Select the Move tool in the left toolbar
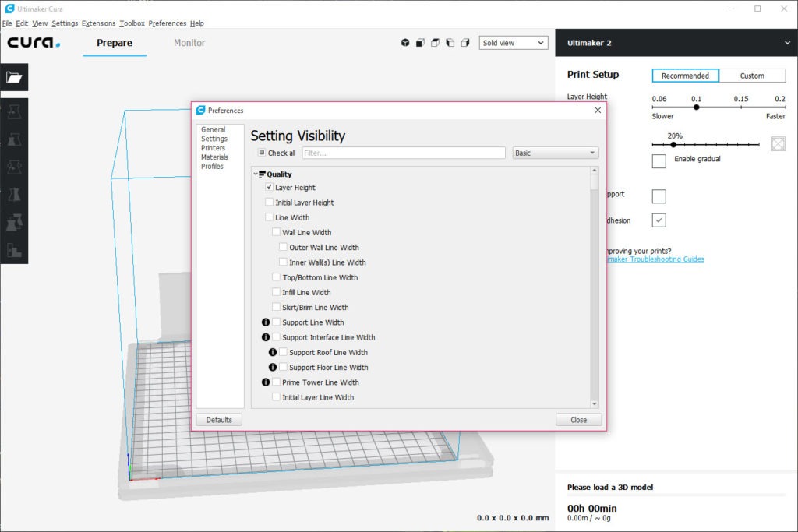This screenshot has height=532, width=798. tap(14, 111)
